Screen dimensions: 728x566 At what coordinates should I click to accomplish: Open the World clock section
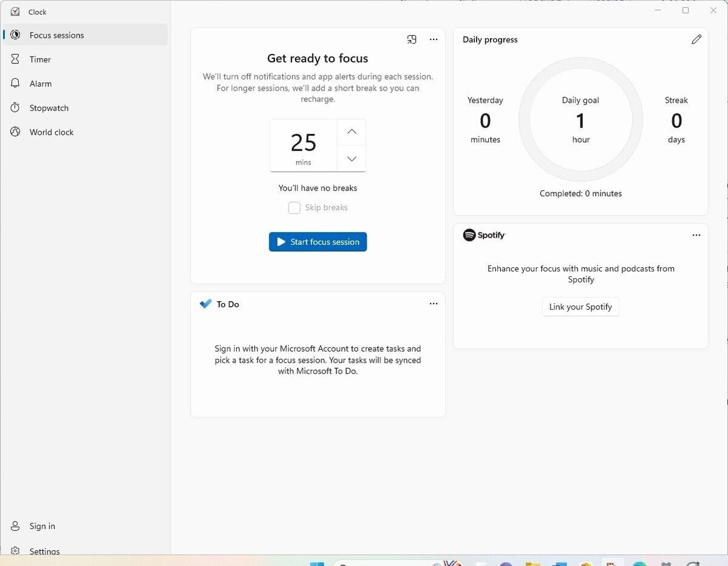(x=86, y=132)
